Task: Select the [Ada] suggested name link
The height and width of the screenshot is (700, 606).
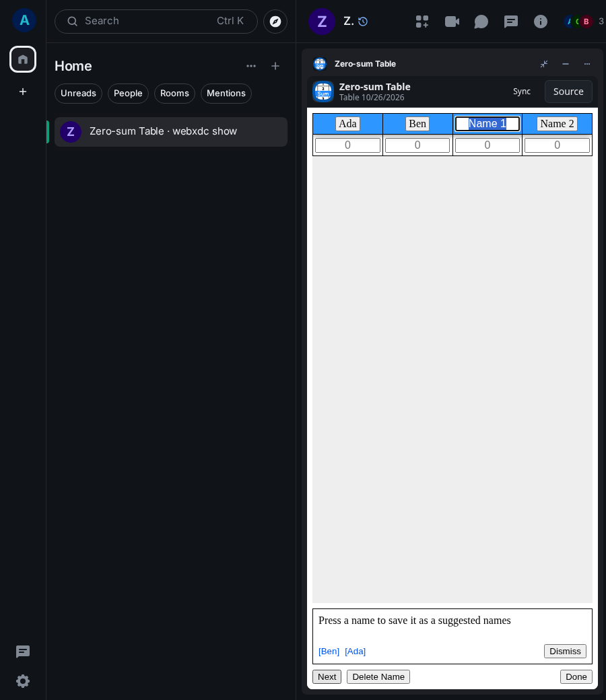Action: coord(355,652)
